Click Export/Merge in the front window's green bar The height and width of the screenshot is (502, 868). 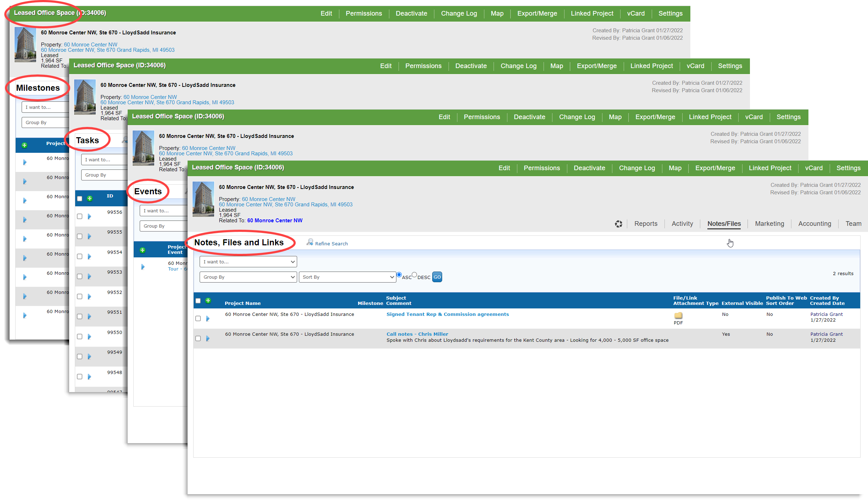point(715,168)
